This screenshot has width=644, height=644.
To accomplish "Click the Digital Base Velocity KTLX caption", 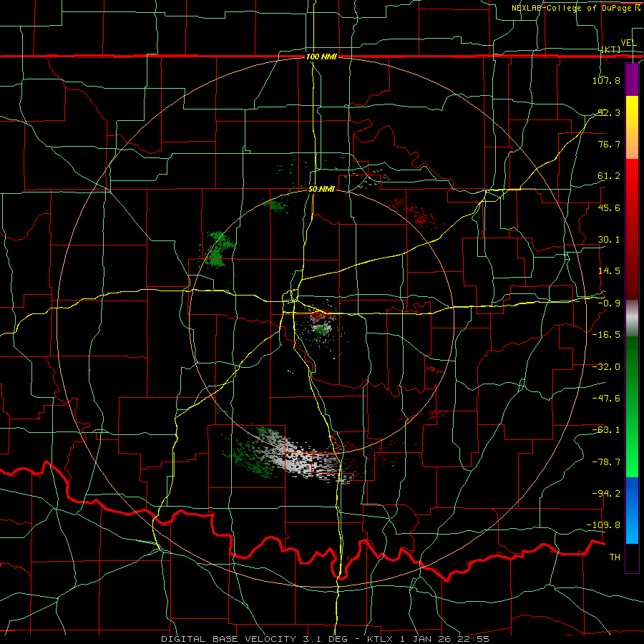I will (x=326, y=639).
